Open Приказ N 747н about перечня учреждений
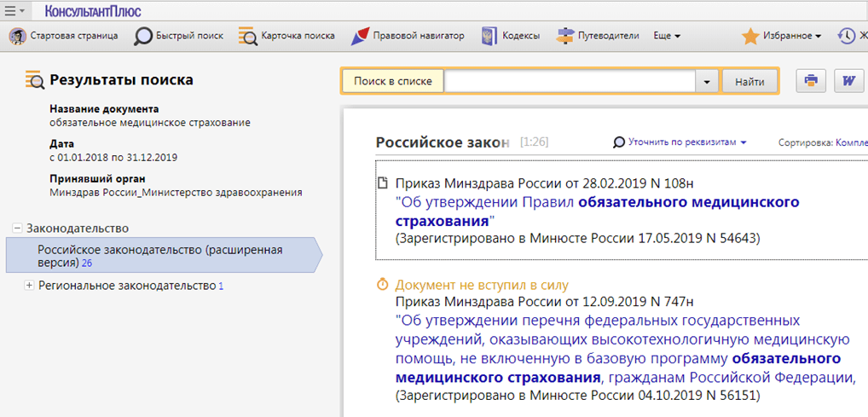Image resolution: width=868 pixels, height=417 pixels. click(x=626, y=349)
